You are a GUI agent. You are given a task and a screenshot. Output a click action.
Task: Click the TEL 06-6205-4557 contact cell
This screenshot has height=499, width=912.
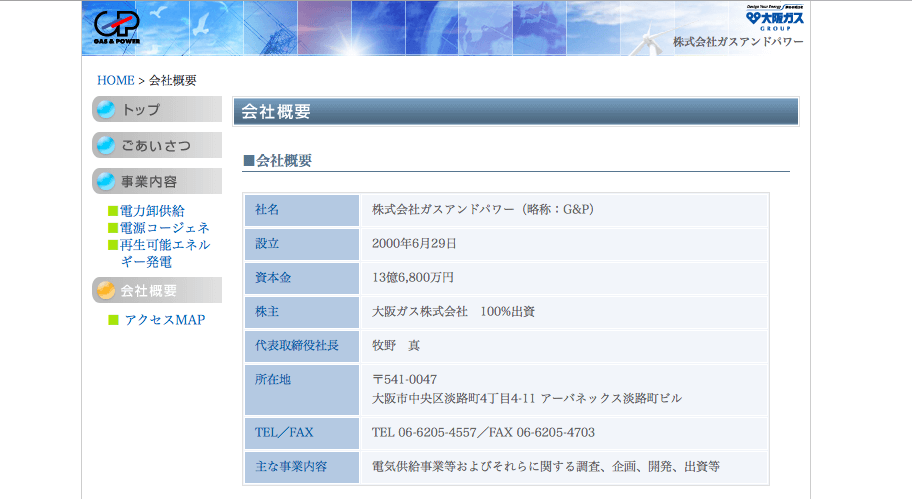point(483,433)
